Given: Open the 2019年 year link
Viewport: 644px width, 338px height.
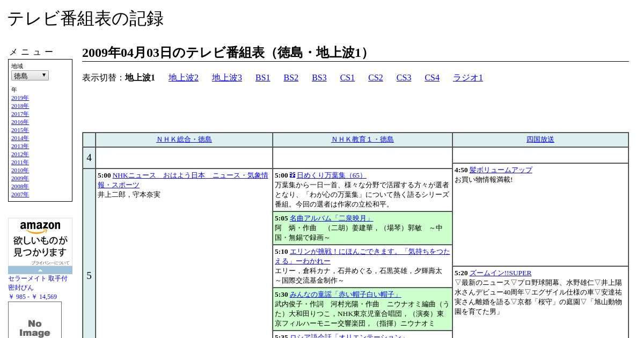Looking at the screenshot, I should [20, 98].
